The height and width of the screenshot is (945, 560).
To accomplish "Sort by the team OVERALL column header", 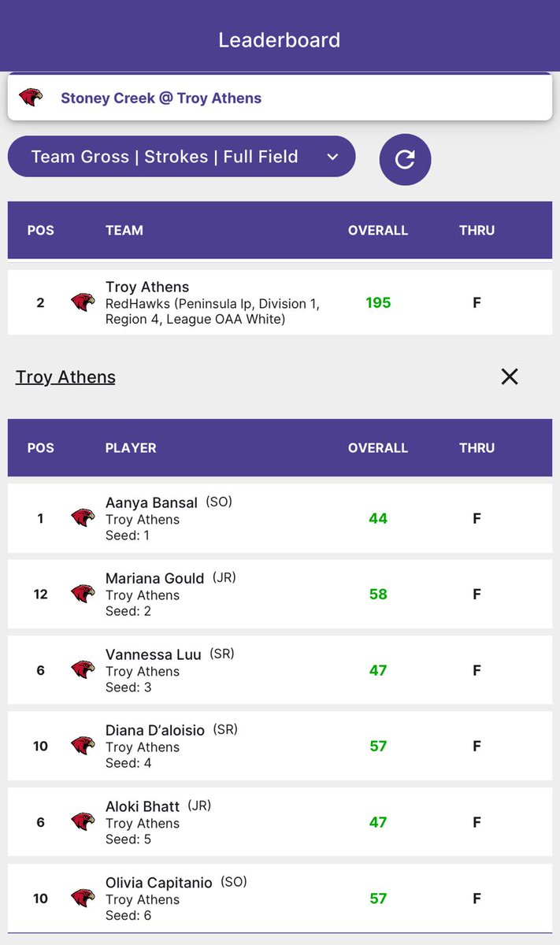I will click(378, 231).
